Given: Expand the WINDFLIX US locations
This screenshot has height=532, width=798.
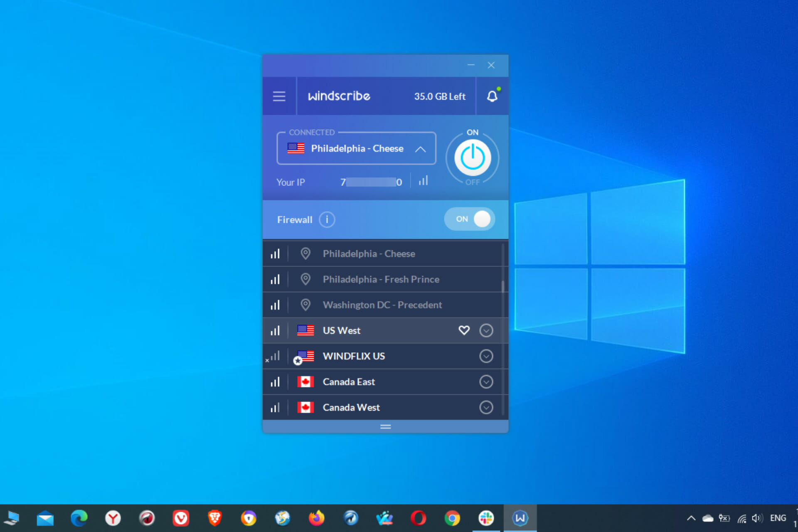Looking at the screenshot, I should tap(486, 356).
